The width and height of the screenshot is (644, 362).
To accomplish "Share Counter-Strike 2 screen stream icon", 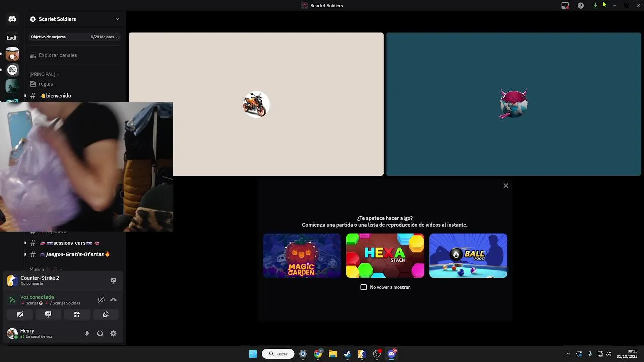I will coord(113,280).
